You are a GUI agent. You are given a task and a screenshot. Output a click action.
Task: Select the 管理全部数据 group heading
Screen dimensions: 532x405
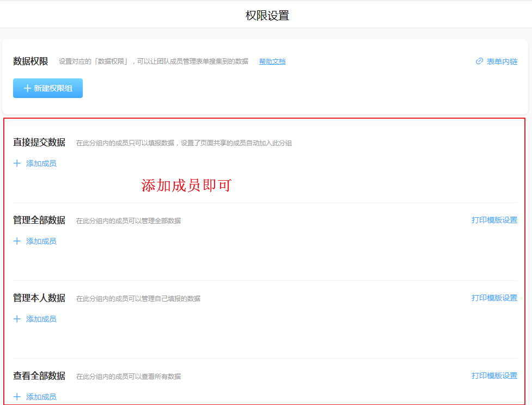click(x=39, y=220)
